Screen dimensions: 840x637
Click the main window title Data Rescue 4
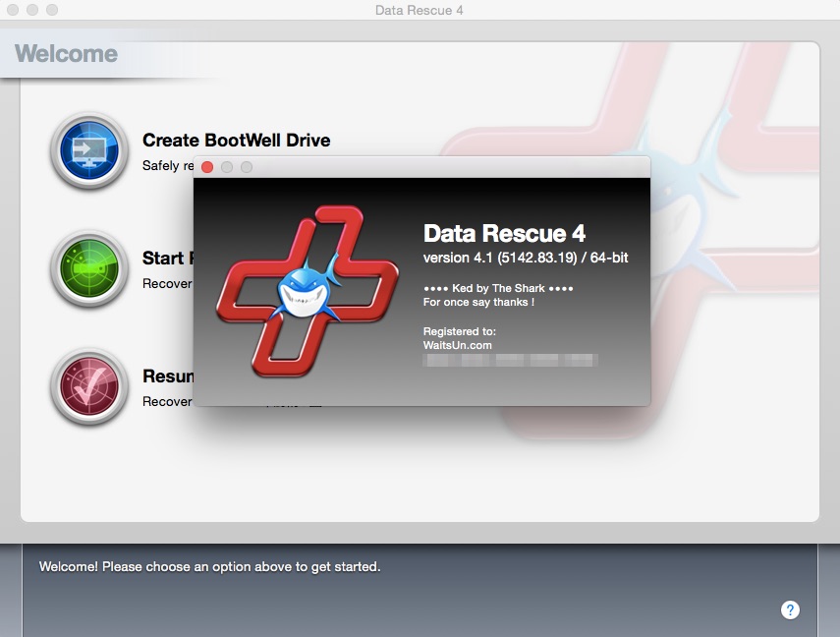point(419,10)
